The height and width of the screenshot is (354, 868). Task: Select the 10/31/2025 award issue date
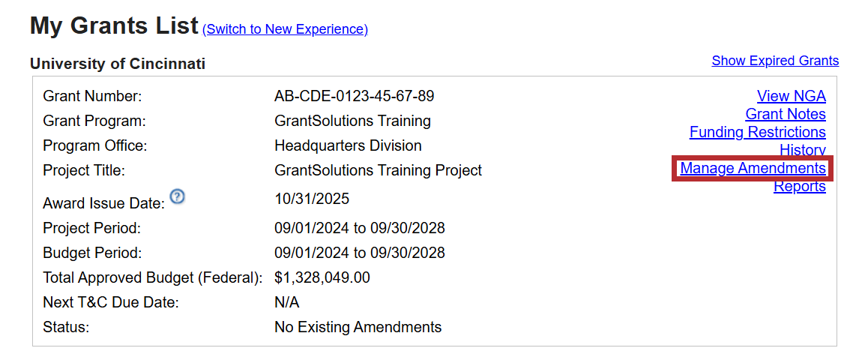(x=312, y=199)
